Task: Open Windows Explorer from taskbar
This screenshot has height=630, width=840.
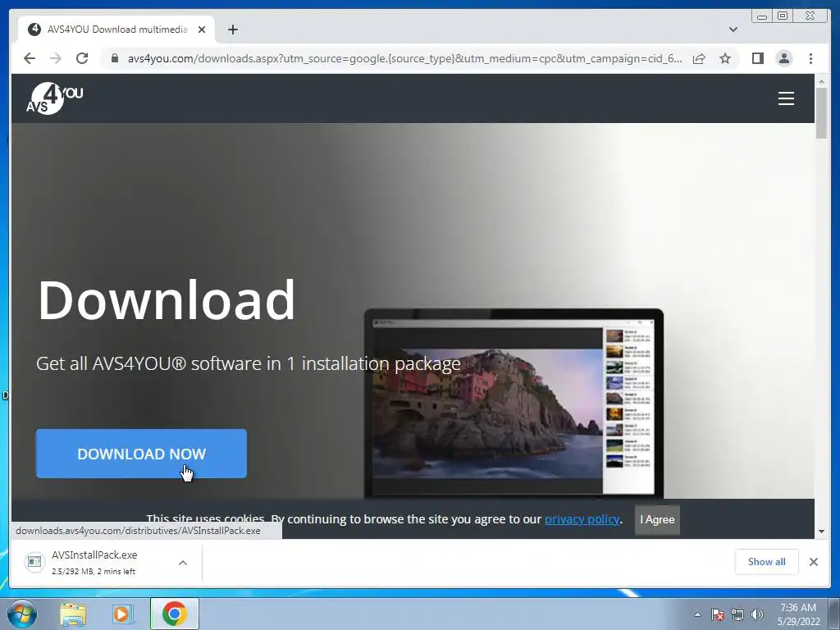Action: (73, 614)
